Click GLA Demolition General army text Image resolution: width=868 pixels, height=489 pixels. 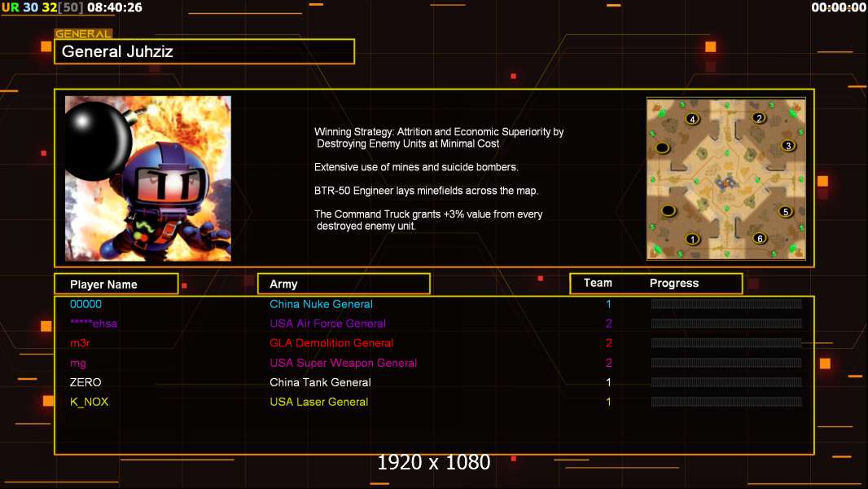click(x=331, y=343)
